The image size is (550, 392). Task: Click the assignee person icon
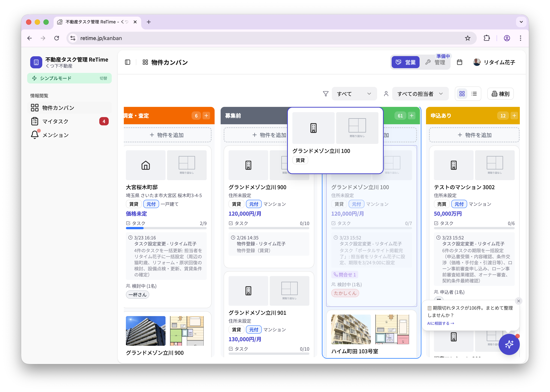[386, 94]
